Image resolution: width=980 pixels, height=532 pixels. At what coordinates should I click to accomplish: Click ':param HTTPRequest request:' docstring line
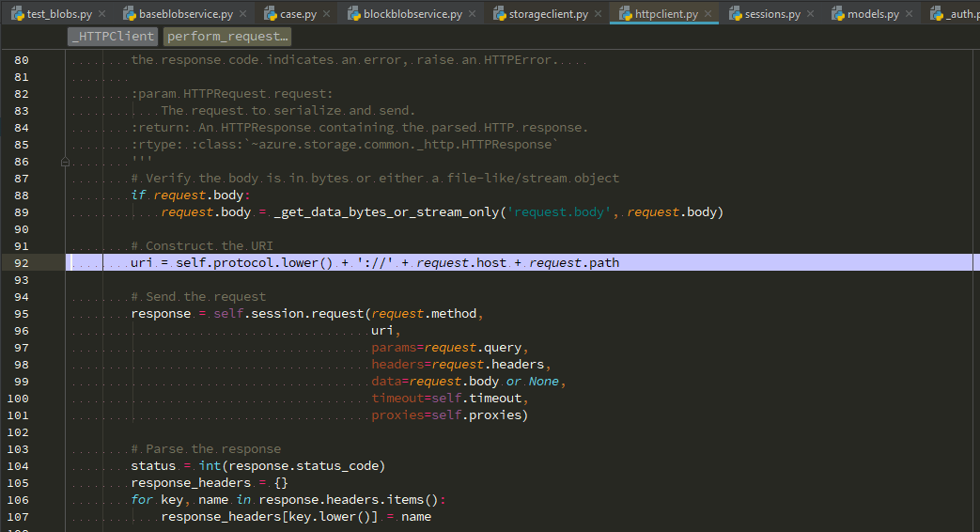tap(232, 94)
